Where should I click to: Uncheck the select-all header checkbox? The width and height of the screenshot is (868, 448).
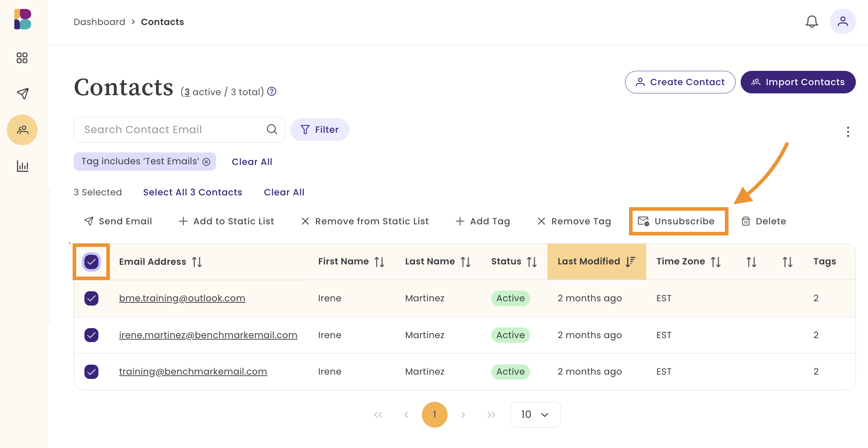91,262
